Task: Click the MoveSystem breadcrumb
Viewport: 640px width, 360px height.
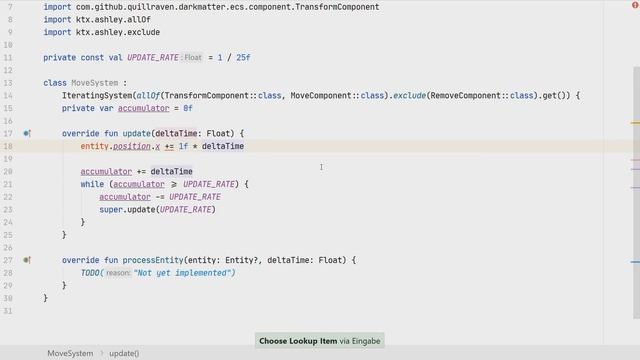Action: click(70, 353)
